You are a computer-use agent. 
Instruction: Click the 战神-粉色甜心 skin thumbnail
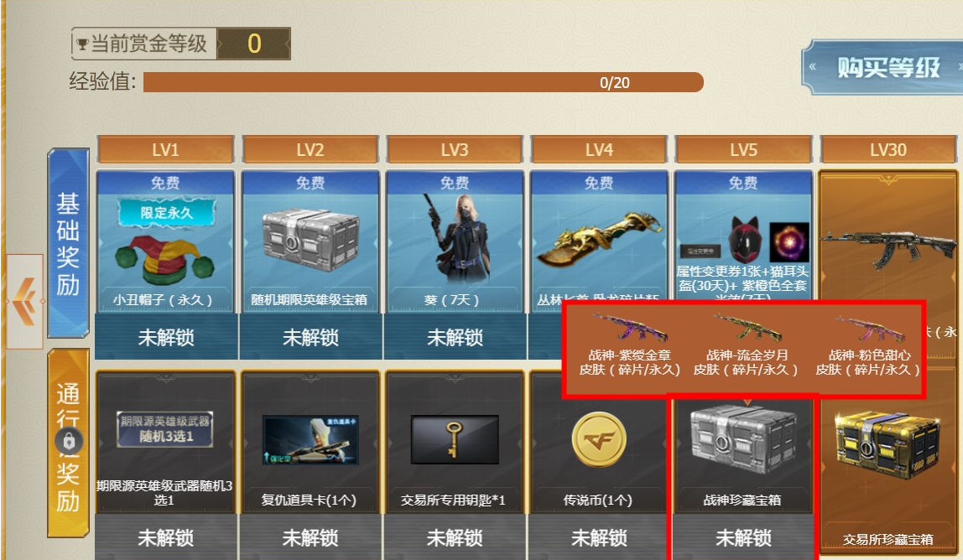point(868,329)
